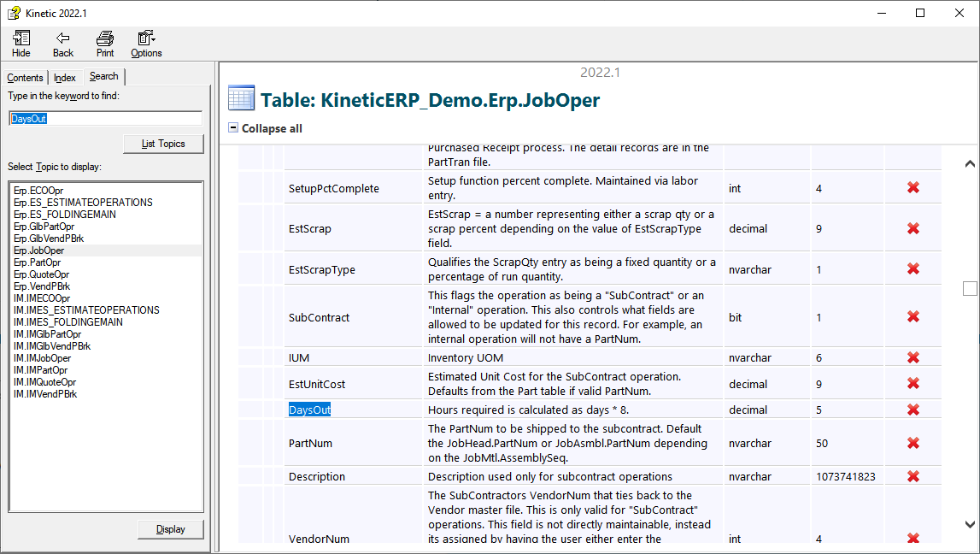Click red X icon in IUM row

913,357
